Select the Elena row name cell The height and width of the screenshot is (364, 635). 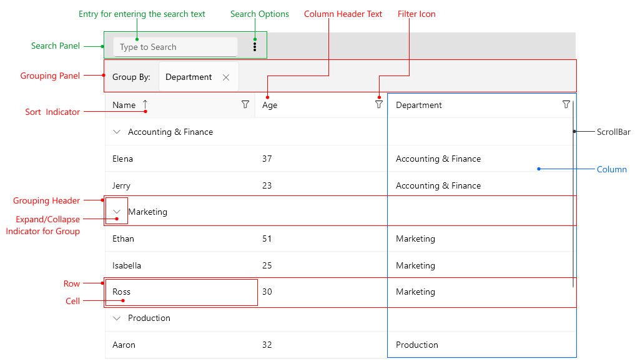[x=123, y=159]
